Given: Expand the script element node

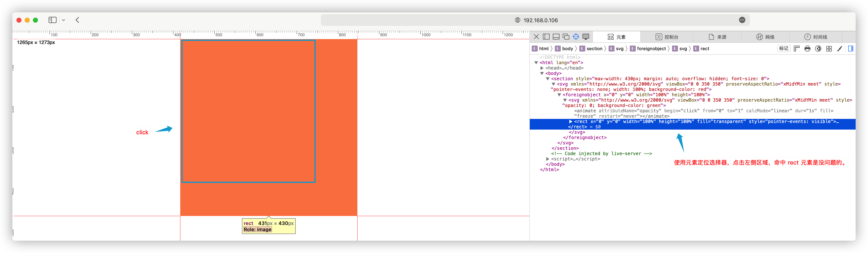Looking at the screenshot, I should coord(547,159).
